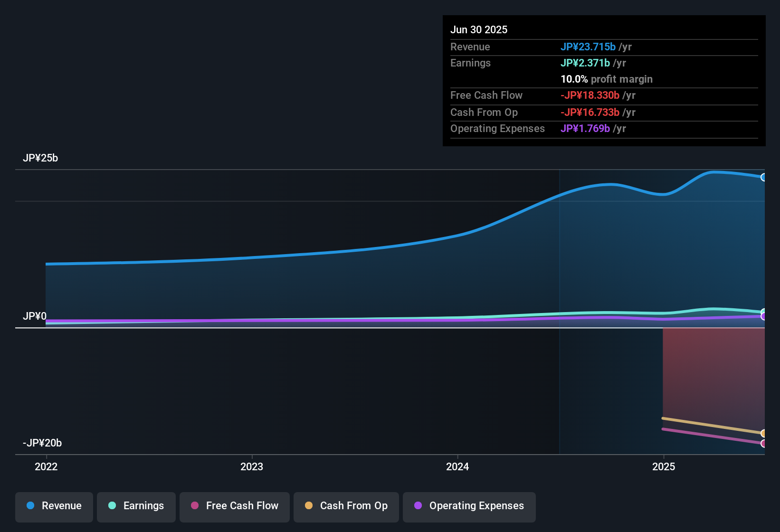This screenshot has width=780, height=532.
Task: Select the blue Revenue legend dot
Action: (30, 506)
